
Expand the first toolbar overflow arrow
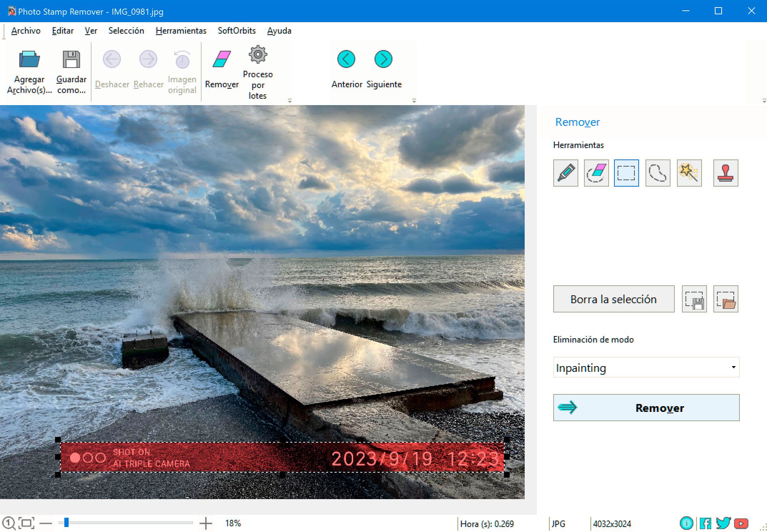click(290, 101)
